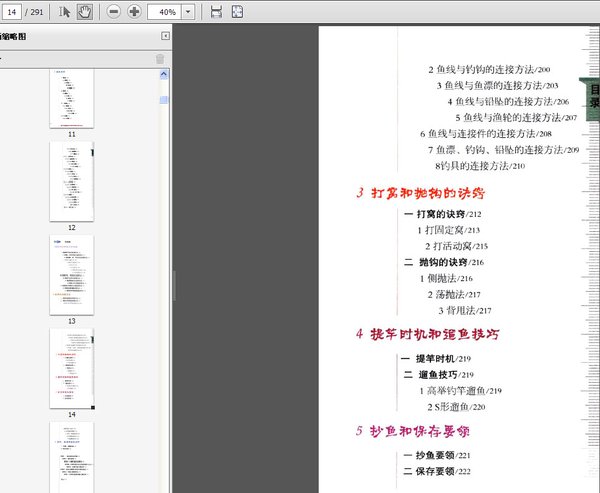Click the zoom level 40% text box

[x=166, y=12]
